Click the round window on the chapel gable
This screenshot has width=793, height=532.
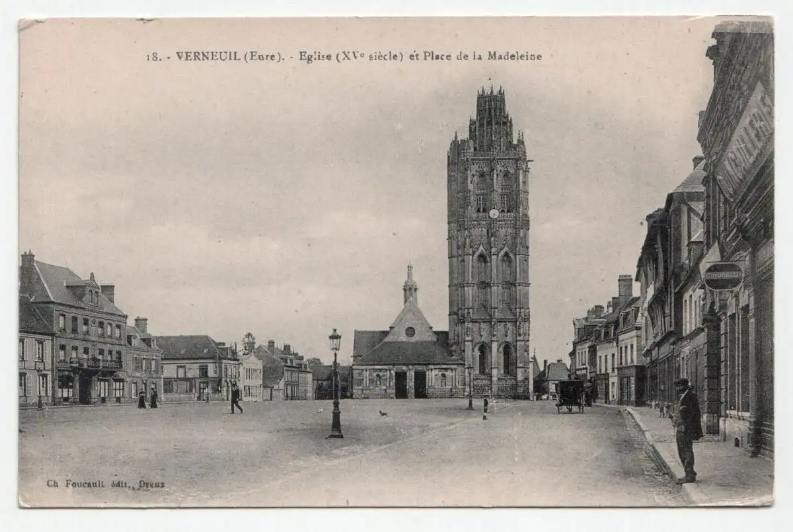pyautogui.click(x=410, y=332)
